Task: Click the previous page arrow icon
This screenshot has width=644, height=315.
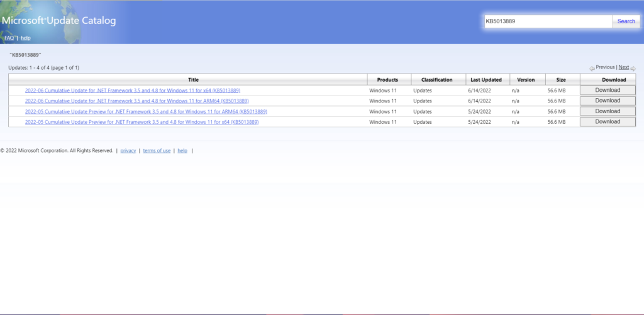Action: pyautogui.click(x=592, y=68)
